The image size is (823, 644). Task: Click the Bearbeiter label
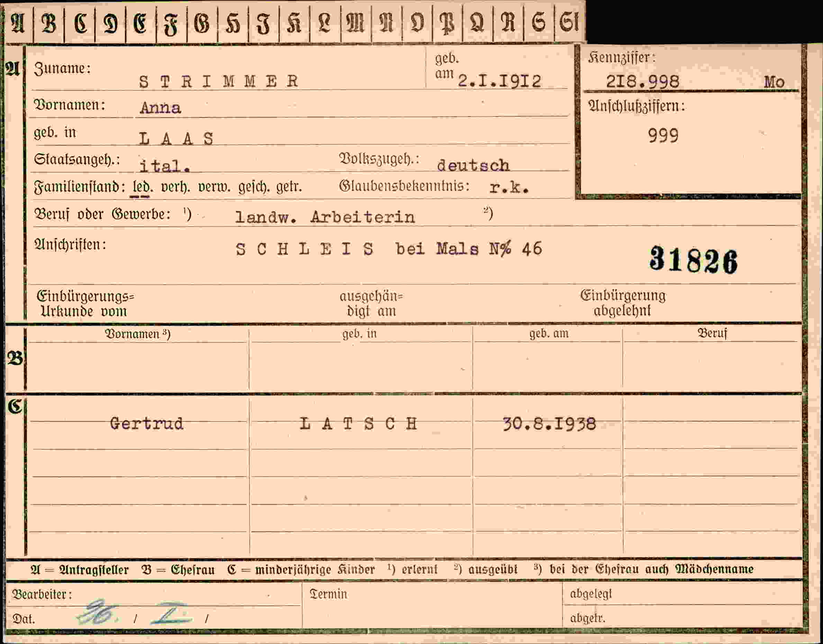(42, 595)
